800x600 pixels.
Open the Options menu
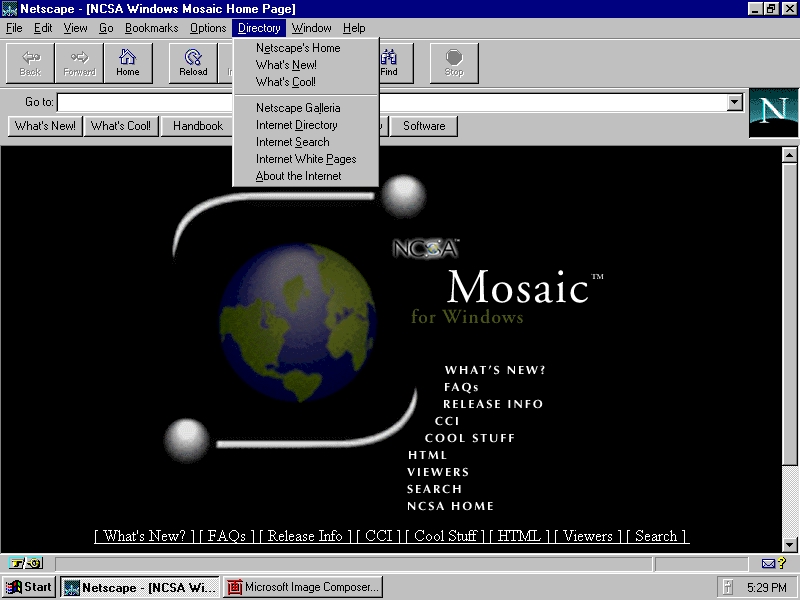click(208, 28)
